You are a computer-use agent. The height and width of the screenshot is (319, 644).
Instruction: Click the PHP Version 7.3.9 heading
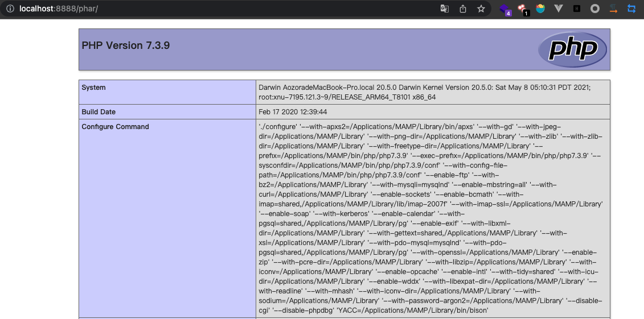(x=126, y=45)
